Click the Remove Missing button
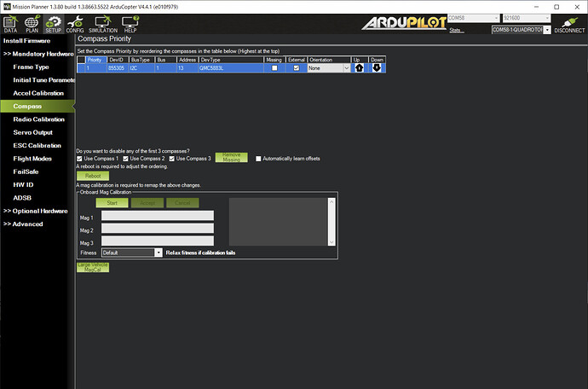 pyautogui.click(x=232, y=157)
